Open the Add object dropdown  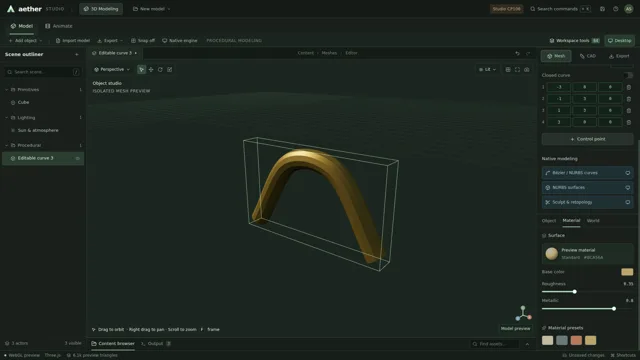(25, 41)
